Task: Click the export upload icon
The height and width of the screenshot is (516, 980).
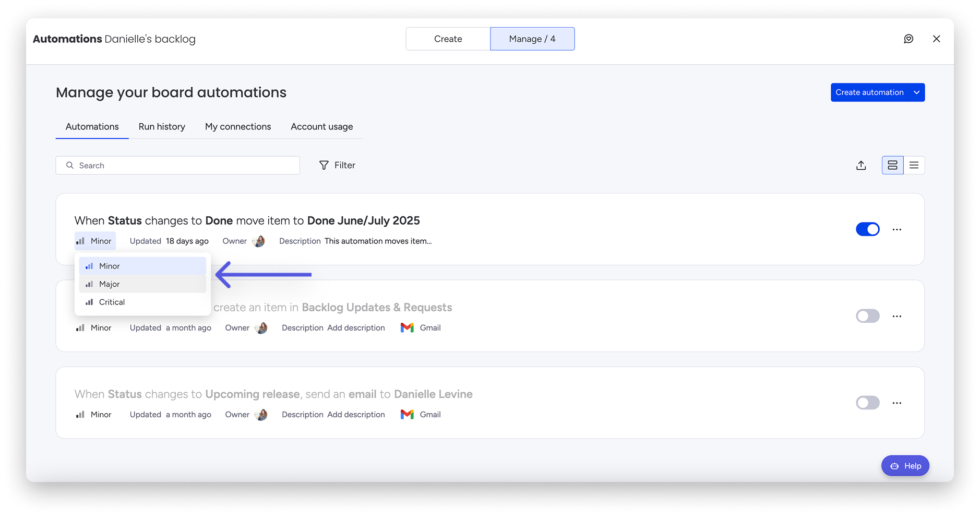Action: 861,165
